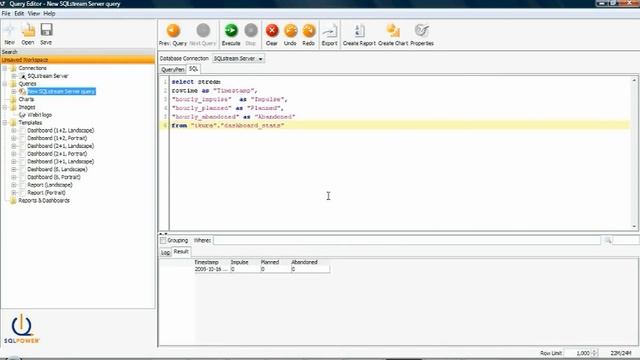Viewport: 640px width, 360px height.
Task: Select New SQLstream Server query item
Action: 61,91
